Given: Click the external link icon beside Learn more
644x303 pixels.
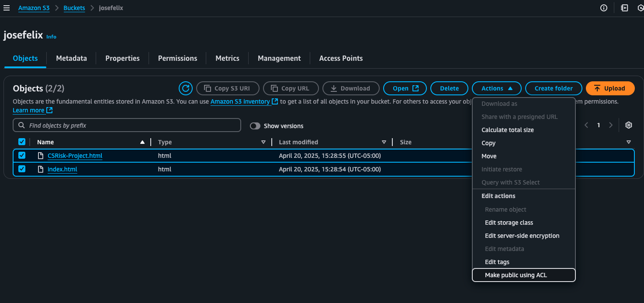Looking at the screenshot, I should pos(49,110).
